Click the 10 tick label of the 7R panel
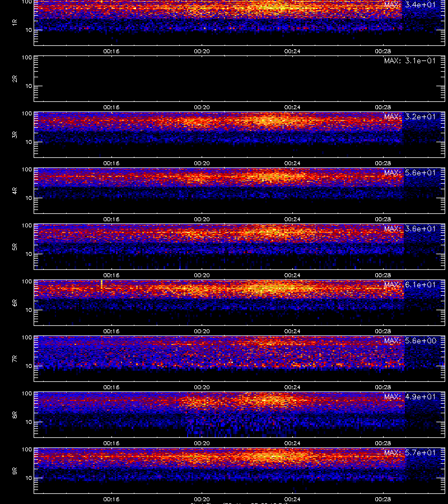This screenshot has height=504, width=448. (29, 366)
